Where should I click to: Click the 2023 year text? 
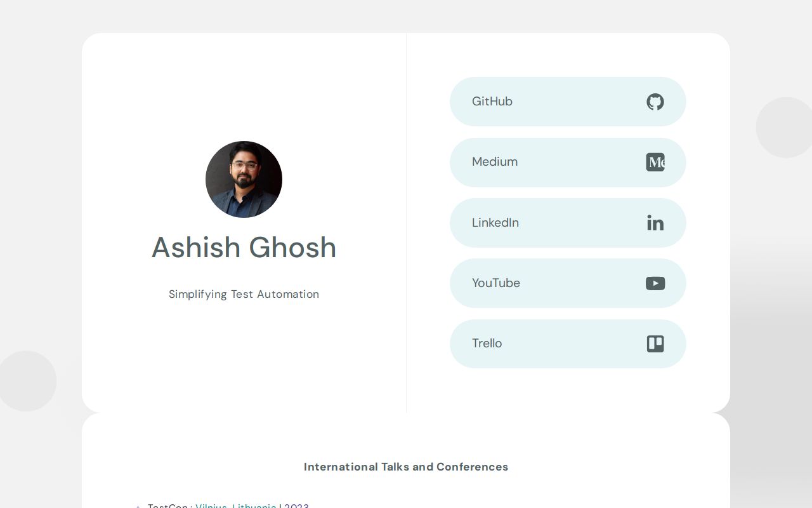point(296,505)
